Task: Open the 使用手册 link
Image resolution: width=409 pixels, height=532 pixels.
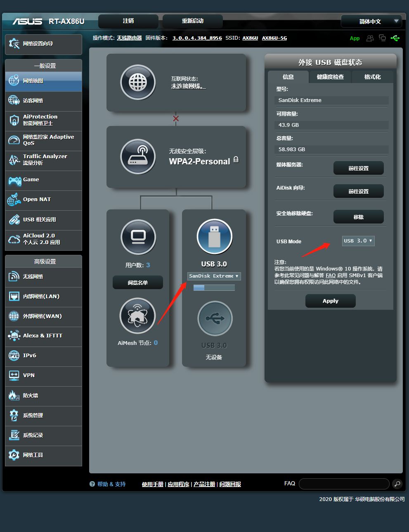Action: (x=153, y=484)
